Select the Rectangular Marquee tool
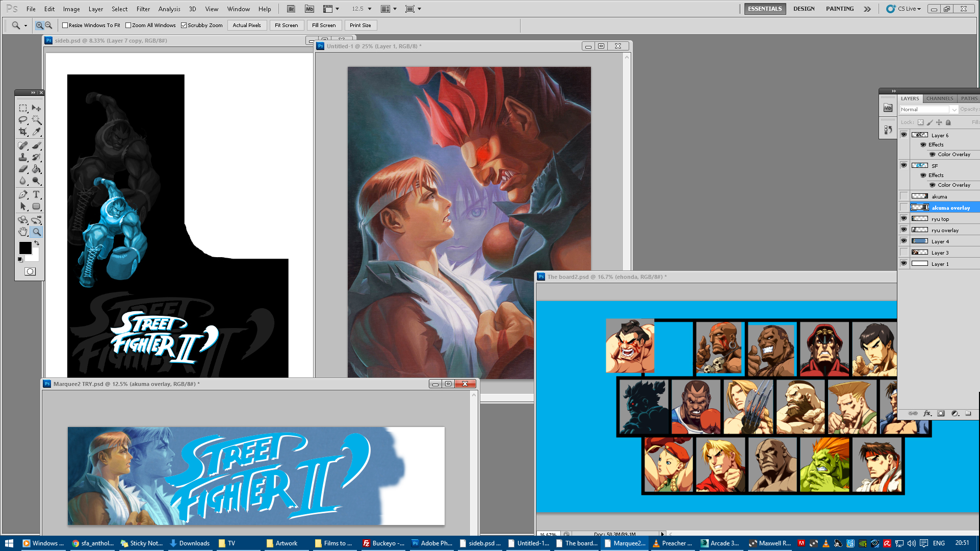Screen dimensions: 980x551 point(23,108)
